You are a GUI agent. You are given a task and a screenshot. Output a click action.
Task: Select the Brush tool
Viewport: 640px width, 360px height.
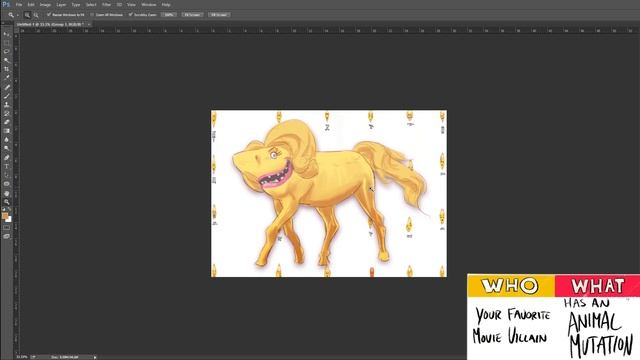pos(6,96)
